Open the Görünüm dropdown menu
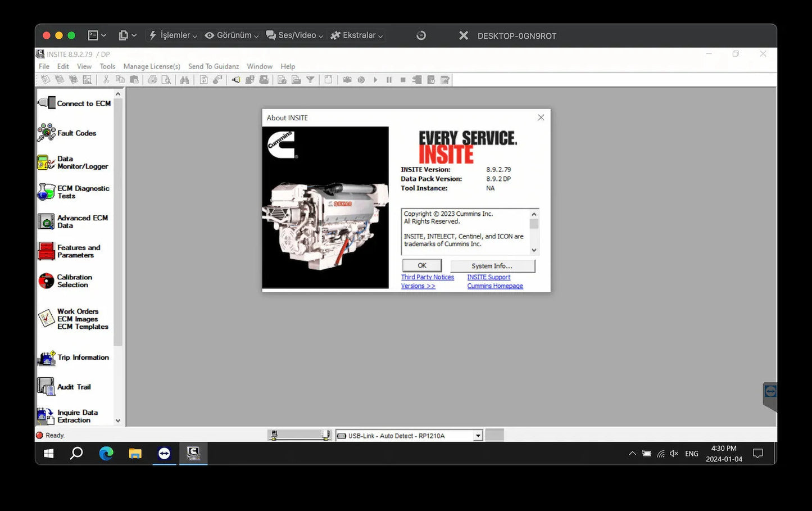Screen dimensions: 812x511 (232, 35)
